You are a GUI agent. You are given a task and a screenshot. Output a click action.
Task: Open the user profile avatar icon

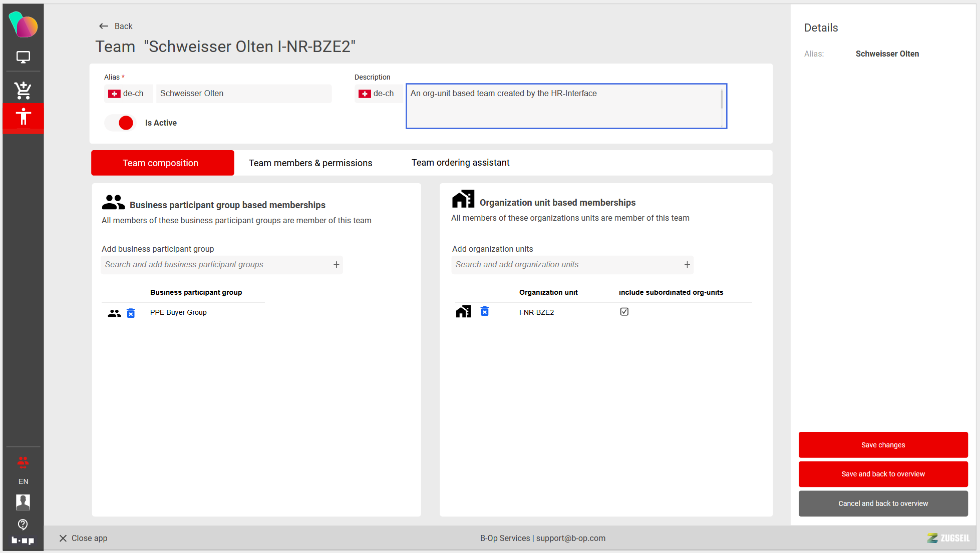(x=23, y=501)
